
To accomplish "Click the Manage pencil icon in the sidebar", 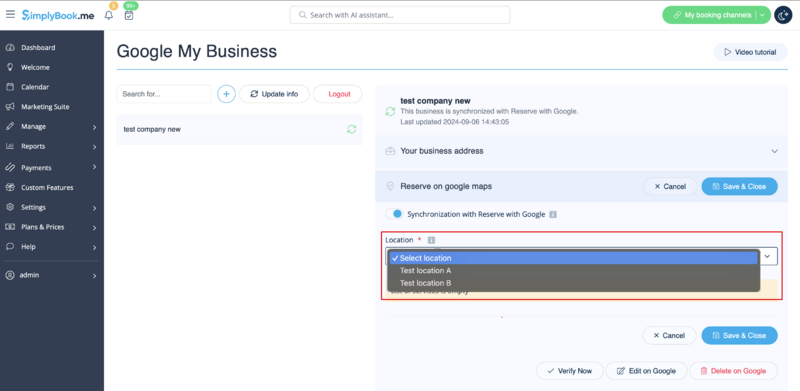I will 10,126.
